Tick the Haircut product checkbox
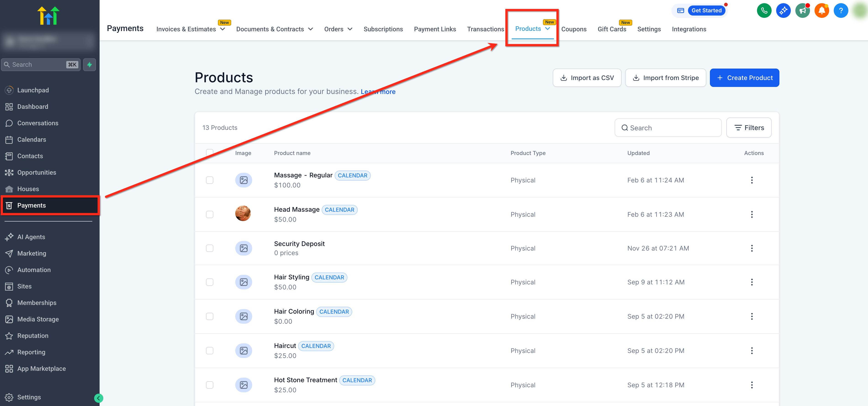The height and width of the screenshot is (406, 868). point(210,351)
